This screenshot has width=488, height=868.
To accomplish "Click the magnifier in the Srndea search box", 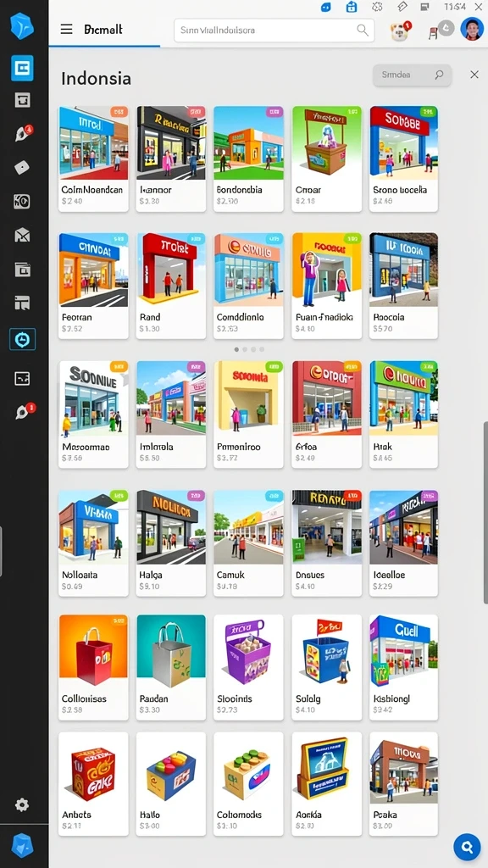I will coord(440,75).
